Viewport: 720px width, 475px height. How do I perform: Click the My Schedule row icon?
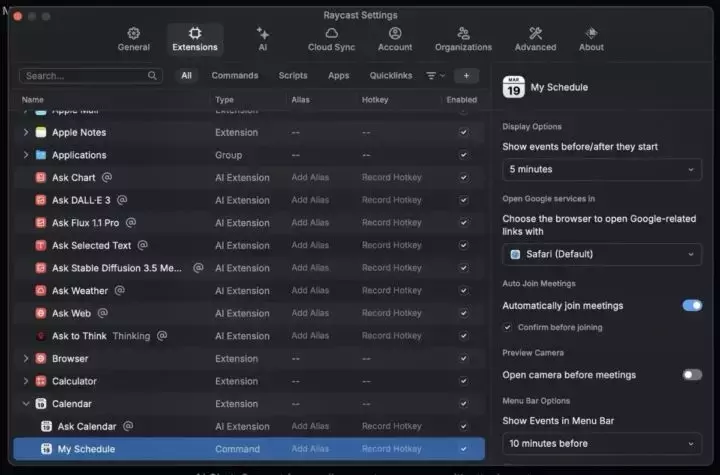coord(46,449)
